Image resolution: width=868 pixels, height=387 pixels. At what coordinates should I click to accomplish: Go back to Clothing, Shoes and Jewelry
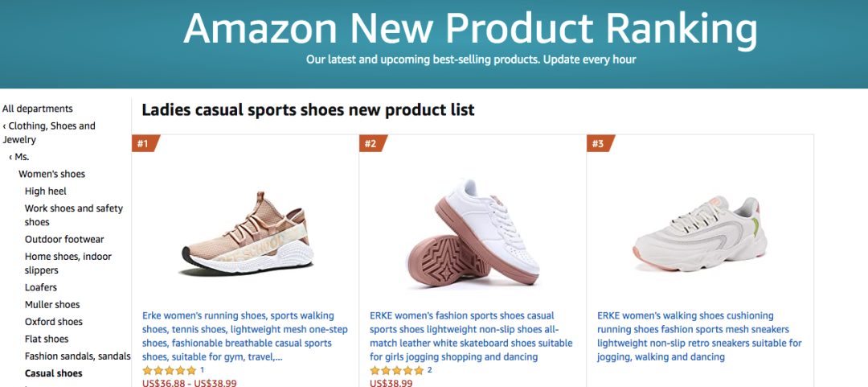[x=51, y=133]
